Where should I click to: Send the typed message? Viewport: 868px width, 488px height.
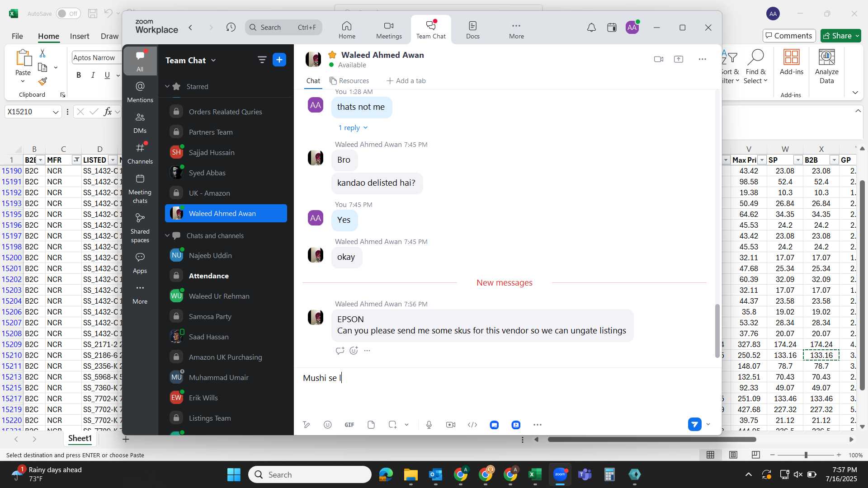click(695, 424)
